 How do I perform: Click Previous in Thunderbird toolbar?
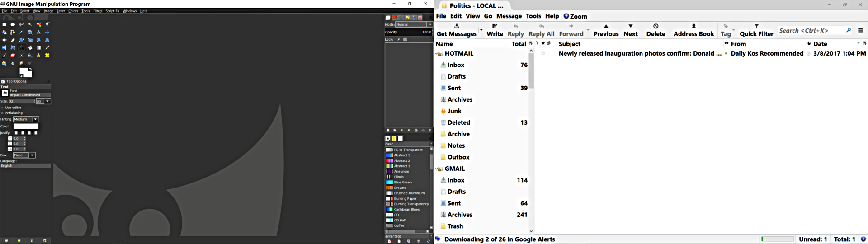click(606, 30)
